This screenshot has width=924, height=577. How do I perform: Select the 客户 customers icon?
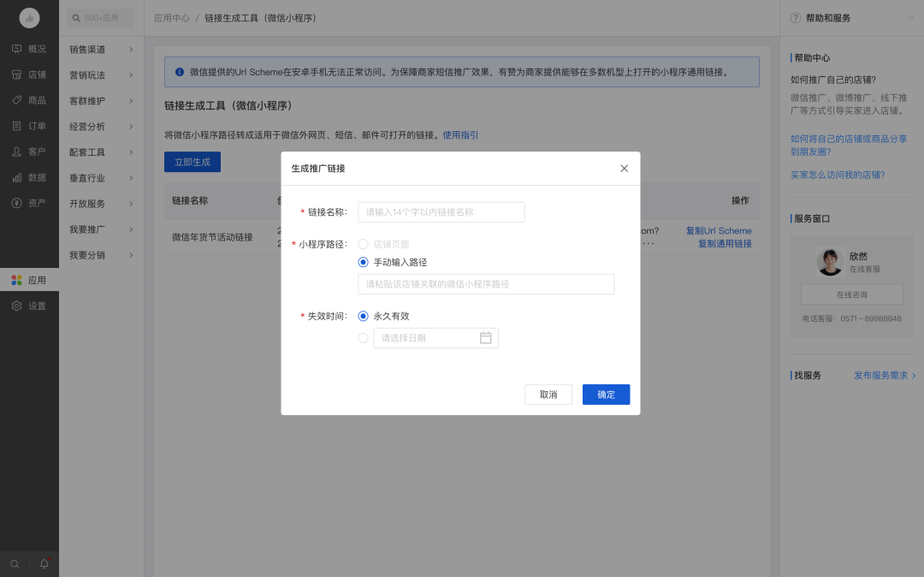15,151
